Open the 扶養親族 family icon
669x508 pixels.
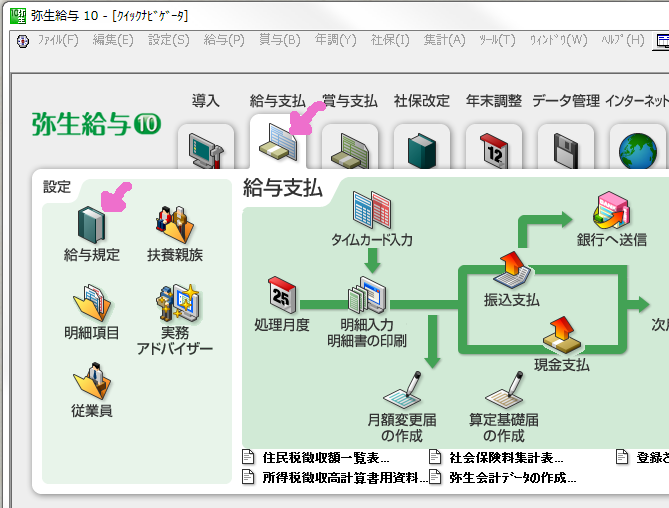tap(174, 225)
